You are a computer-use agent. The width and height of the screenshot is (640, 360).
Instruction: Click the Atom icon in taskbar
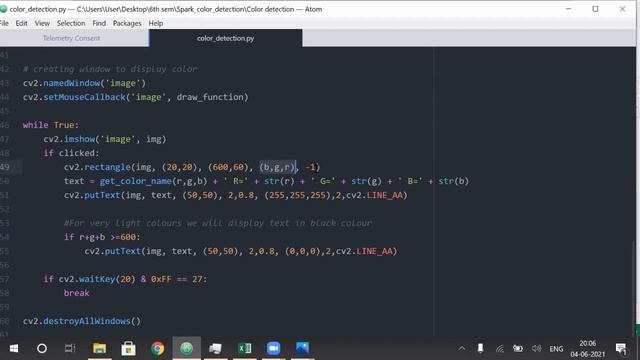187,348
